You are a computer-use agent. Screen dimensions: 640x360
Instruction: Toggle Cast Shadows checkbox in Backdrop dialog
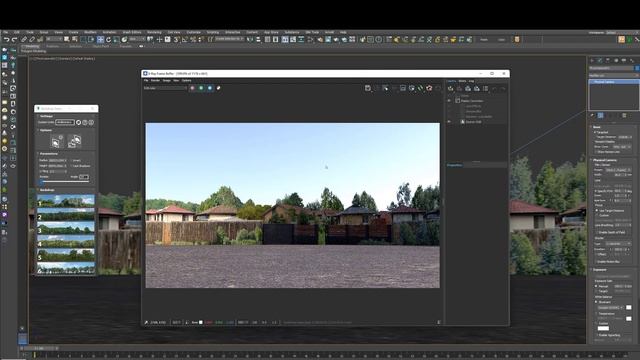[71, 166]
